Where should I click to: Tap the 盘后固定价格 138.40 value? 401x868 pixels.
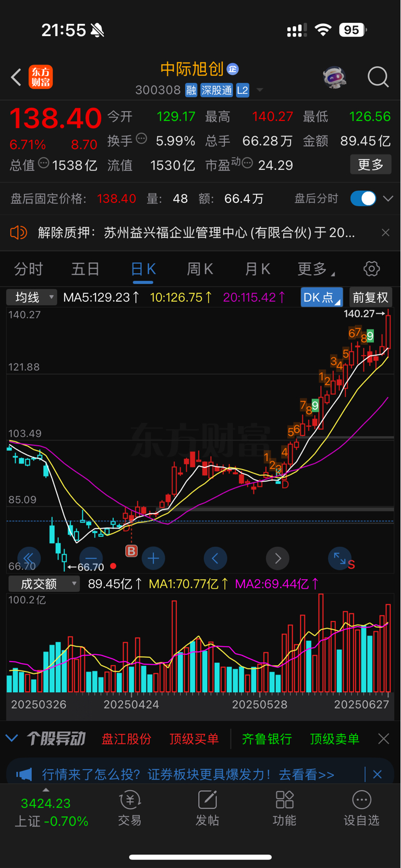116,199
